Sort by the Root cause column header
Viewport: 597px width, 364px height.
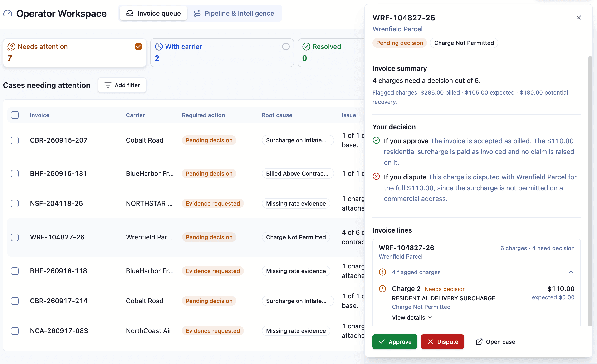coord(277,115)
